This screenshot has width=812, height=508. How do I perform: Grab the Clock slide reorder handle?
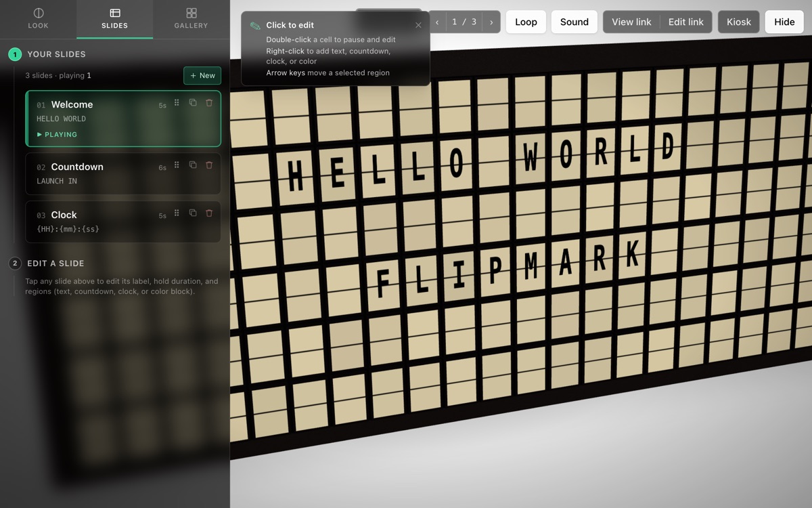177,213
